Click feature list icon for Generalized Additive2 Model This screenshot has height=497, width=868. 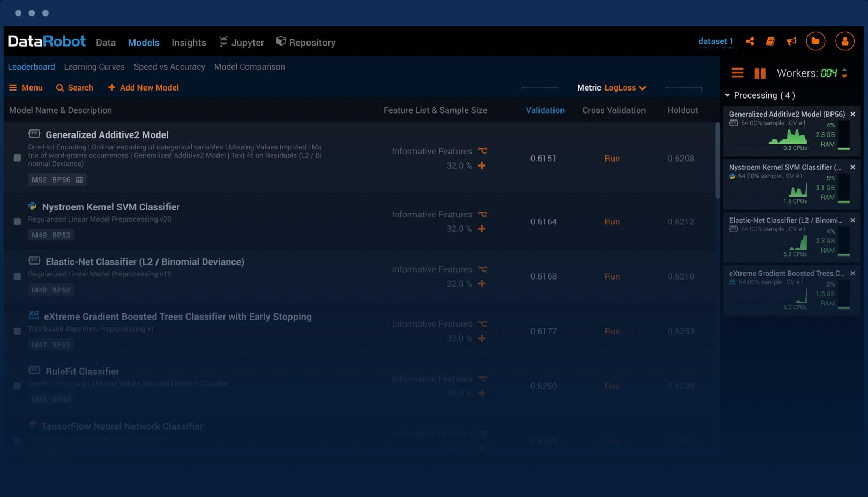[483, 151]
